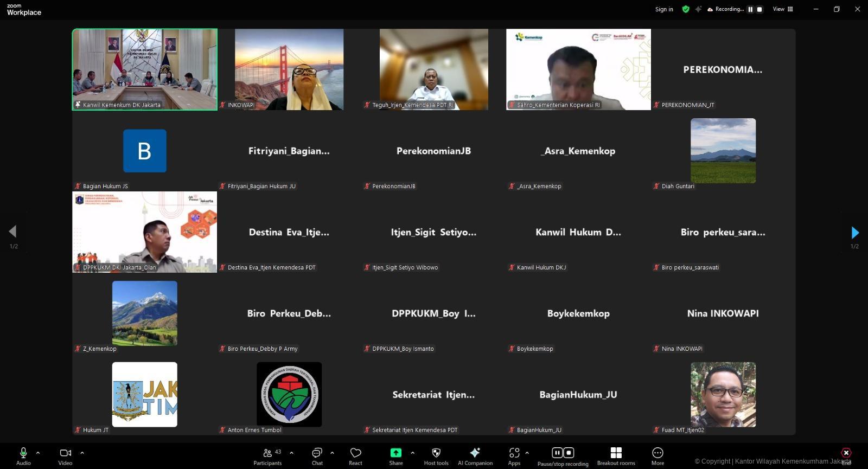This screenshot has height=469, width=868.
Task: Launch AI Companion from the toolbar
Action: coord(475,455)
